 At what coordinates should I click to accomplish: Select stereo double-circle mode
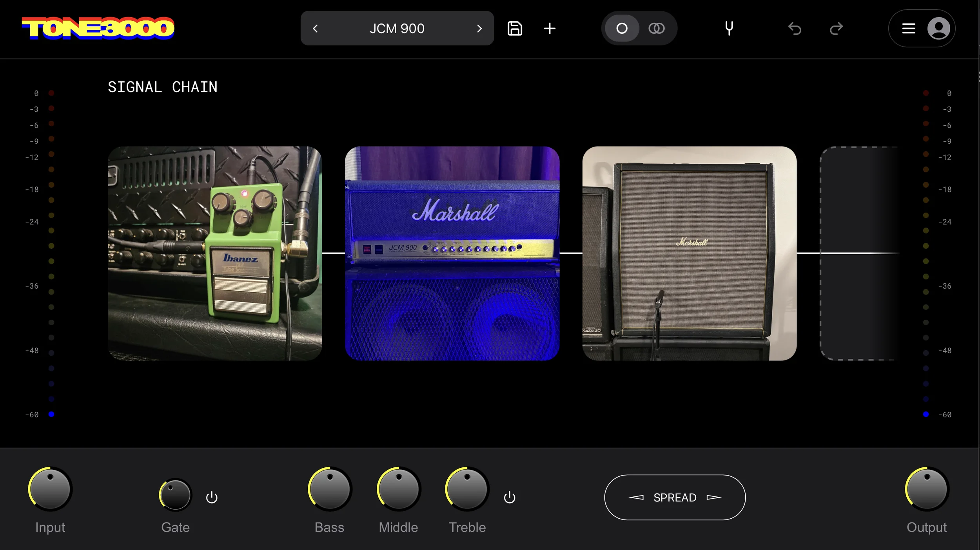[x=656, y=29]
